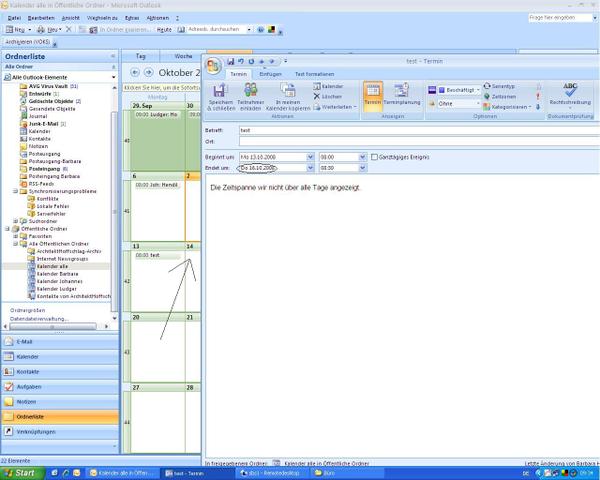This screenshot has height=480, width=600.
Task: Click save icon in quick access toolbar
Action: [230, 61]
